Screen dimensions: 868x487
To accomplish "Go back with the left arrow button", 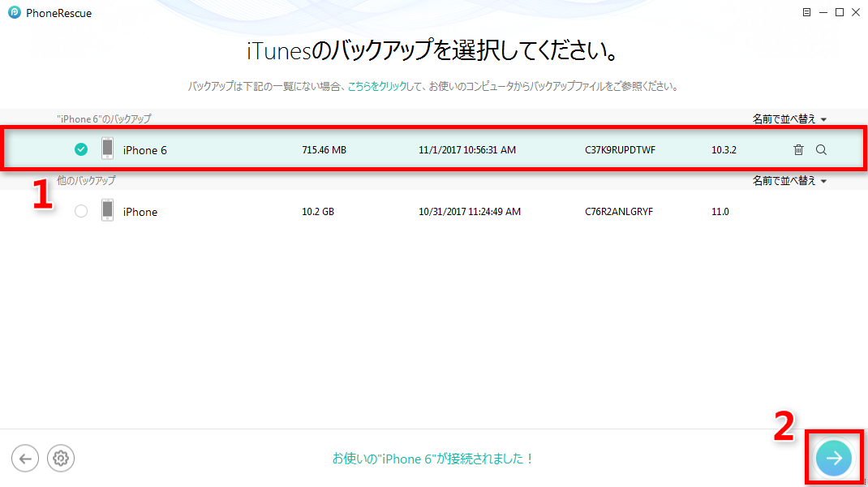I will [x=25, y=459].
